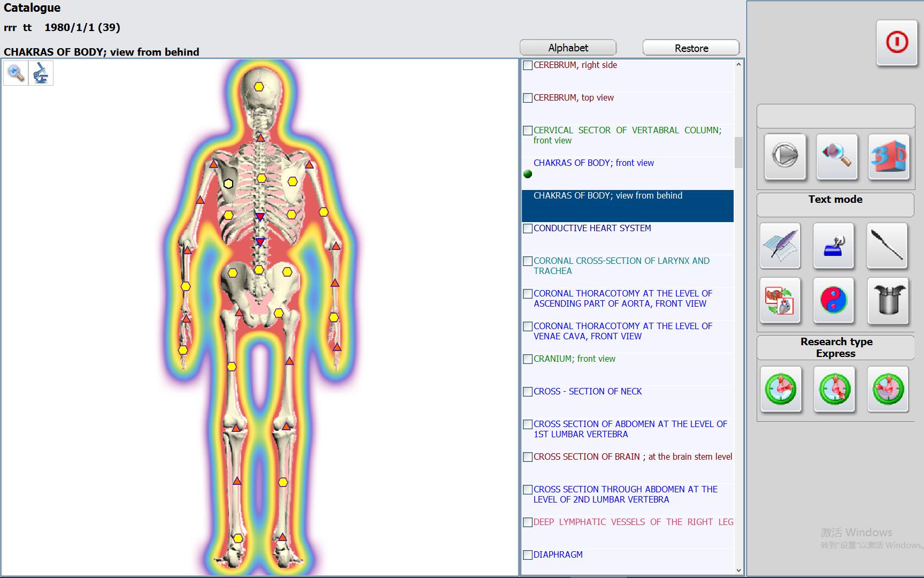Click the middle green circular research icon
The height and width of the screenshot is (578, 924).
click(834, 389)
